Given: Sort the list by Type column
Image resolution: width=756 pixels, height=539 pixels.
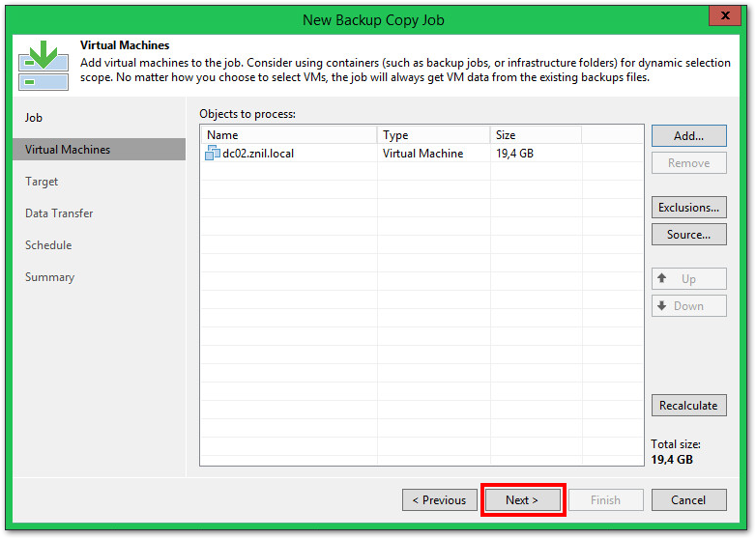Looking at the screenshot, I should (x=433, y=135).
